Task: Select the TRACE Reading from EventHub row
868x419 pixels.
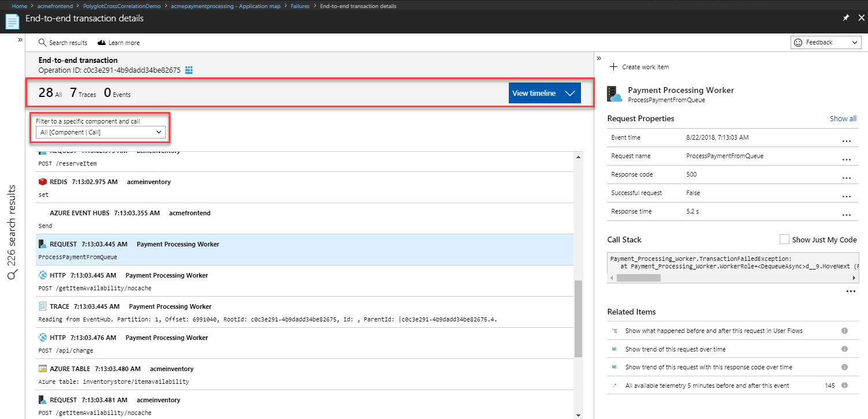Action: (x=305, y=312)
